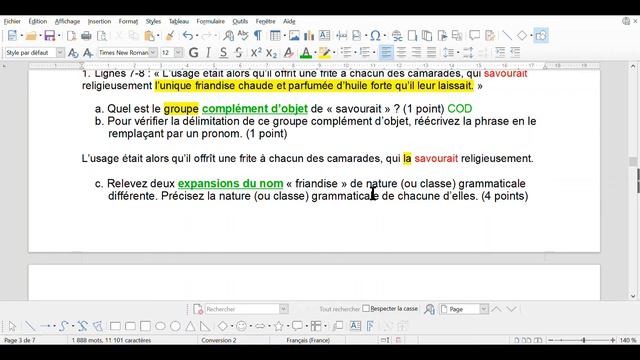Screen dimensions: 640x360
Task: Insert an image from file
Action: (x=294, y=36)
